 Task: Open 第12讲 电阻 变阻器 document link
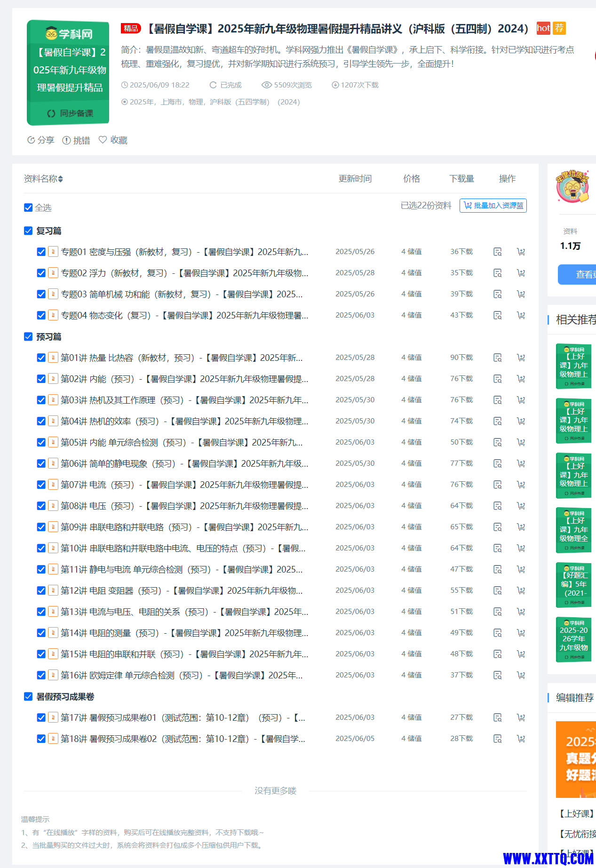point(182,590)
